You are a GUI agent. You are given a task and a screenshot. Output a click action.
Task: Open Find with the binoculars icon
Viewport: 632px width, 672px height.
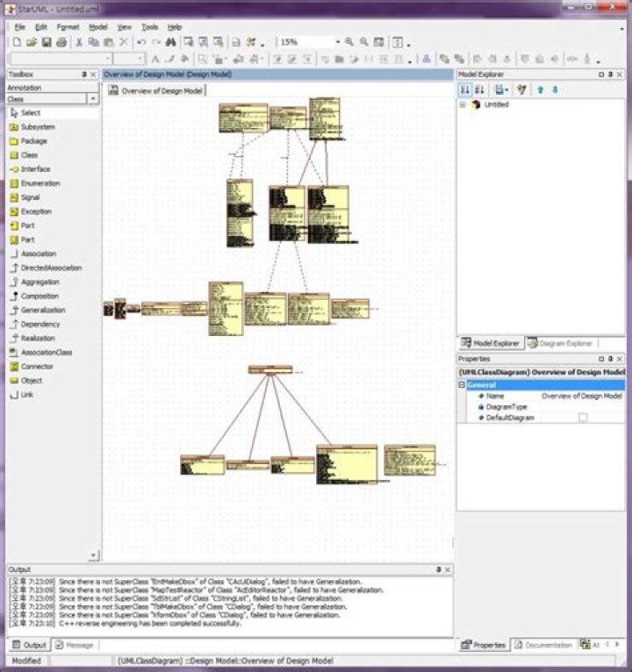(170, 42)
